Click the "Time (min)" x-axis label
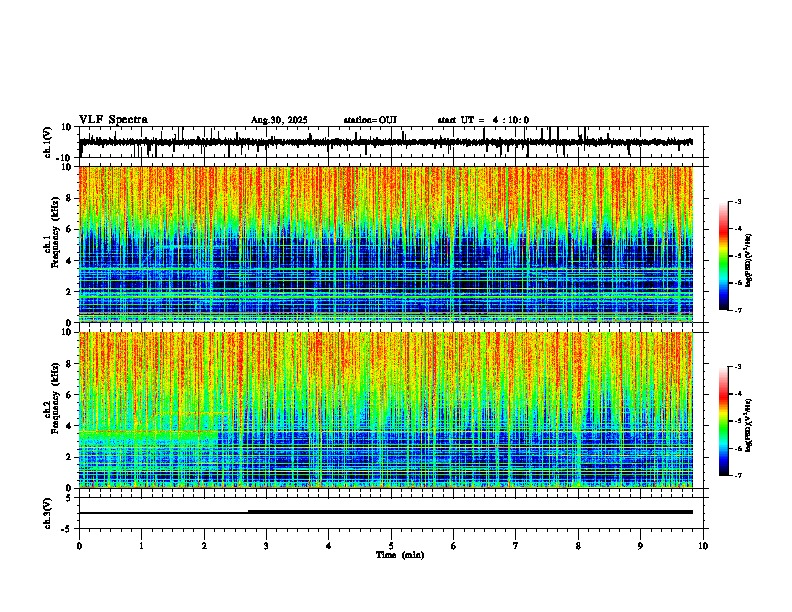Screen dimensions: 792x612 point(400,555)
